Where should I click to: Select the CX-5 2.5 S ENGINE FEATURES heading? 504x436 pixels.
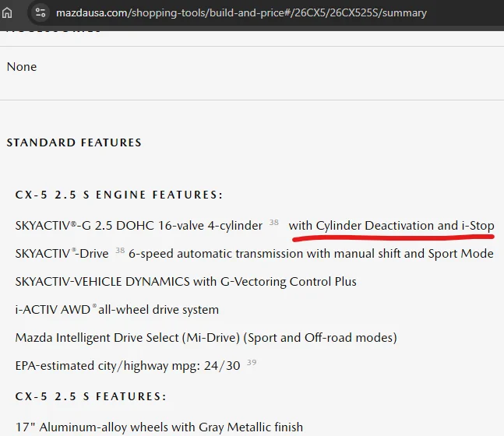(119, 195)
